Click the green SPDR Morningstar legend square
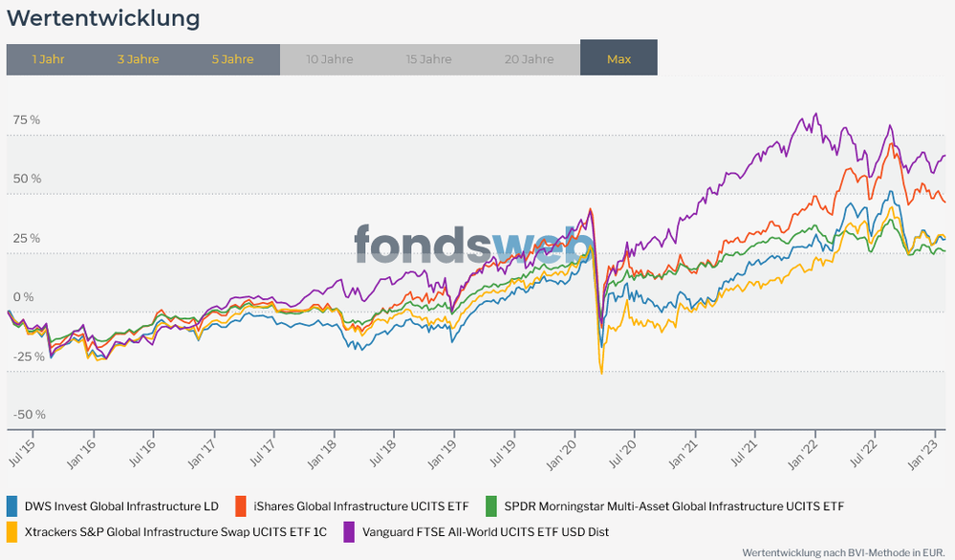Viewport: 955px width, 560px height. (492, 506)
